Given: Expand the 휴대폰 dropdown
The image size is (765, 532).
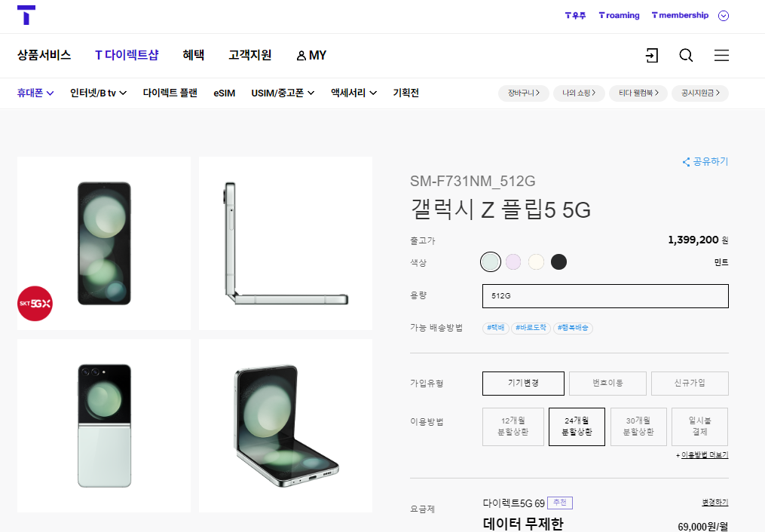Looking at the screenshot, I should [x=35, y=93].
